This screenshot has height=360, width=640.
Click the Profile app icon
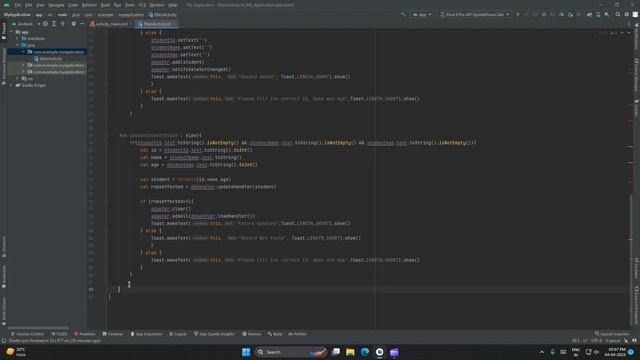click(562, 14)
